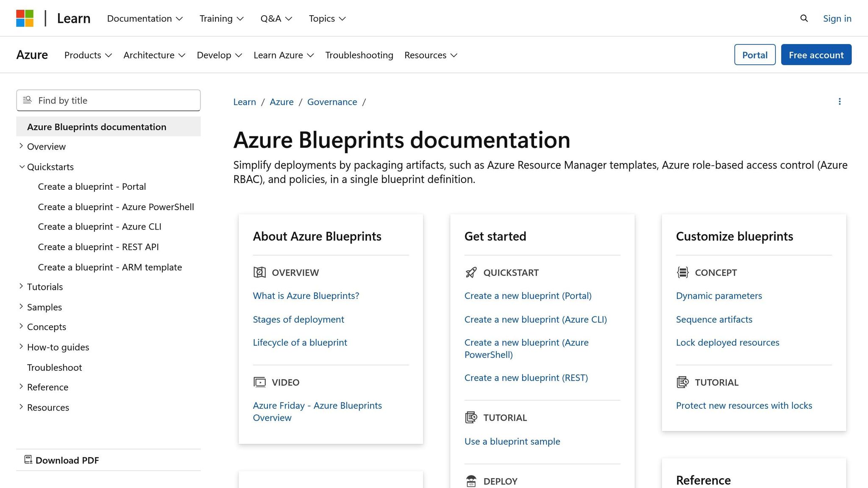Click the rocket Quickstart icon in Get started
The image size is (868, 488).
tap(471, 272)
